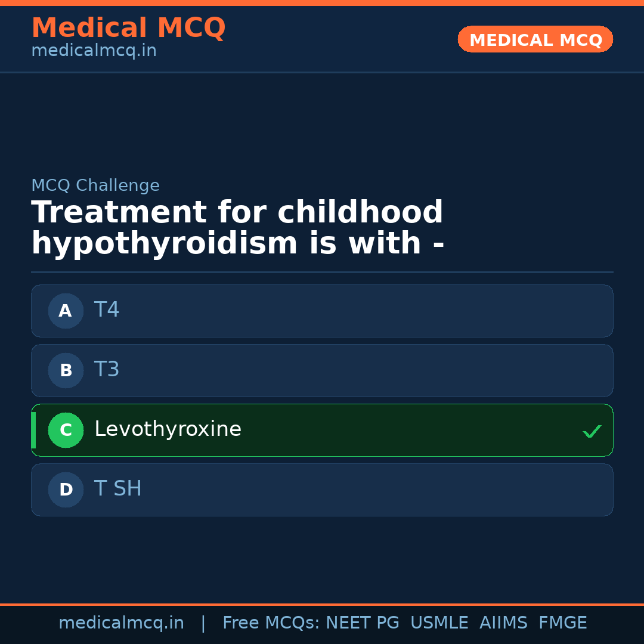Viewport: 644px width, 644px height.
Task: Pick the T SH answer text
Action: pos(117,489)
